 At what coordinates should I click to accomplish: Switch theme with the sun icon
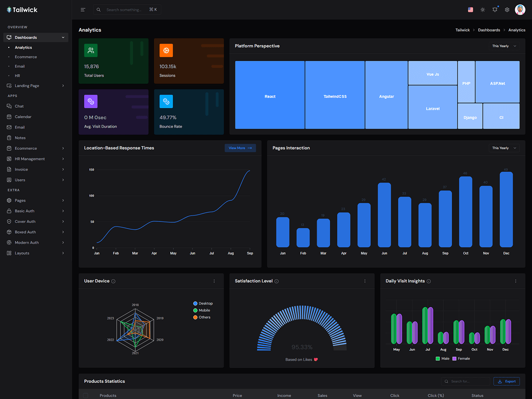point(483,10)
